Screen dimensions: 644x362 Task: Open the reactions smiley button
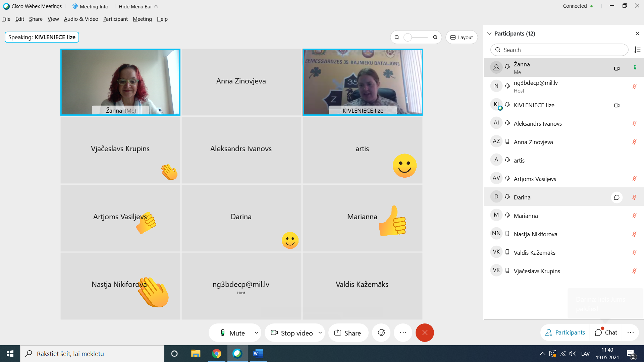[x=381, y=333]
